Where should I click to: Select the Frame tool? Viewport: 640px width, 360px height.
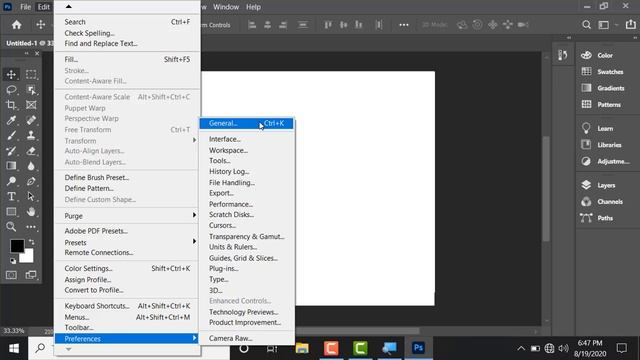[x=31, y=105]
